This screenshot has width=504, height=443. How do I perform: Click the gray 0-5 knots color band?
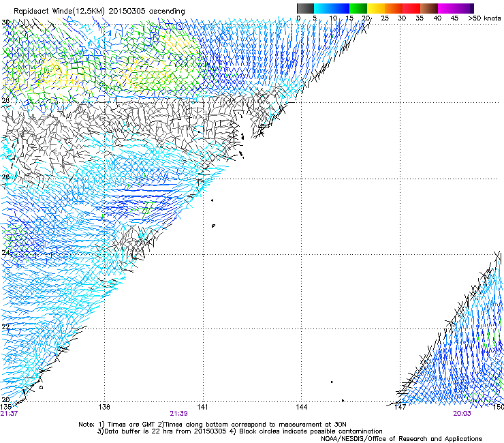pyautogui.click(x=305, y=8)
